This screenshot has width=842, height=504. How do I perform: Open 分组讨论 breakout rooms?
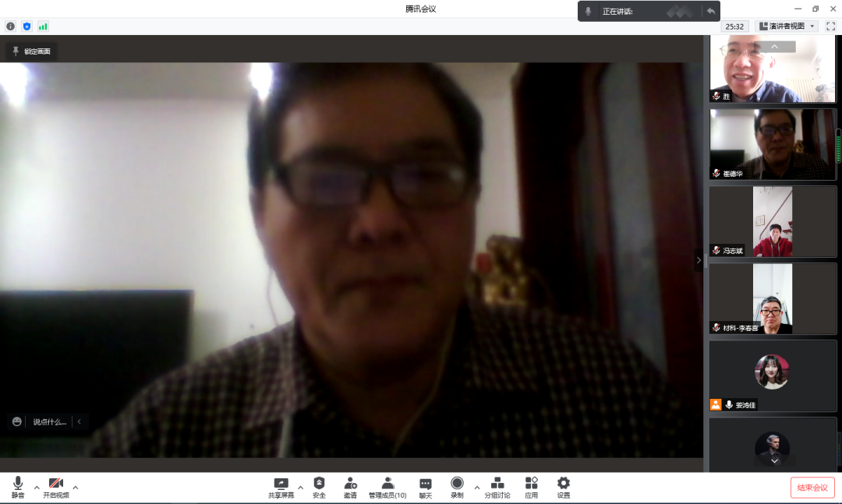click(497, 488)
